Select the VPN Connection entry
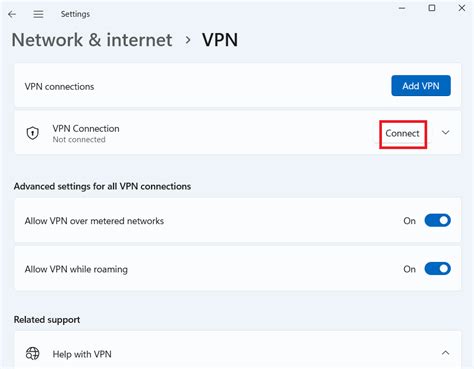 [x=238, y=132]
